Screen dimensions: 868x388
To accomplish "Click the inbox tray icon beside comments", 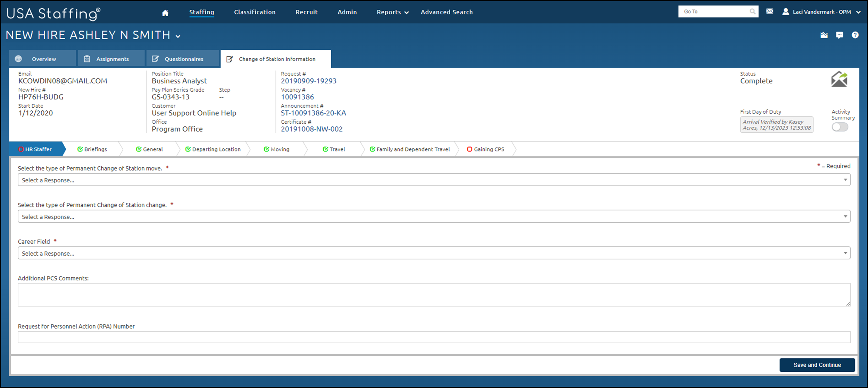I will click(824, 35).
